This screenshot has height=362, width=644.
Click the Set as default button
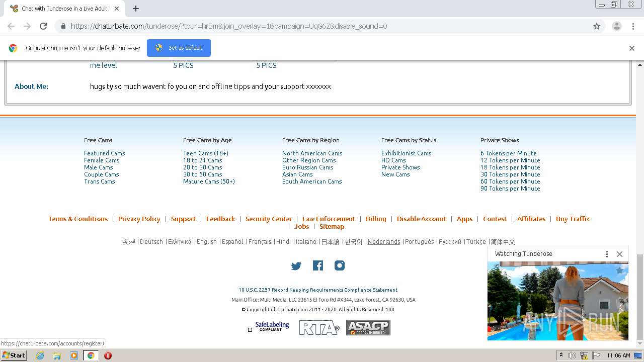pyautogui.click(x=179, y=48)
